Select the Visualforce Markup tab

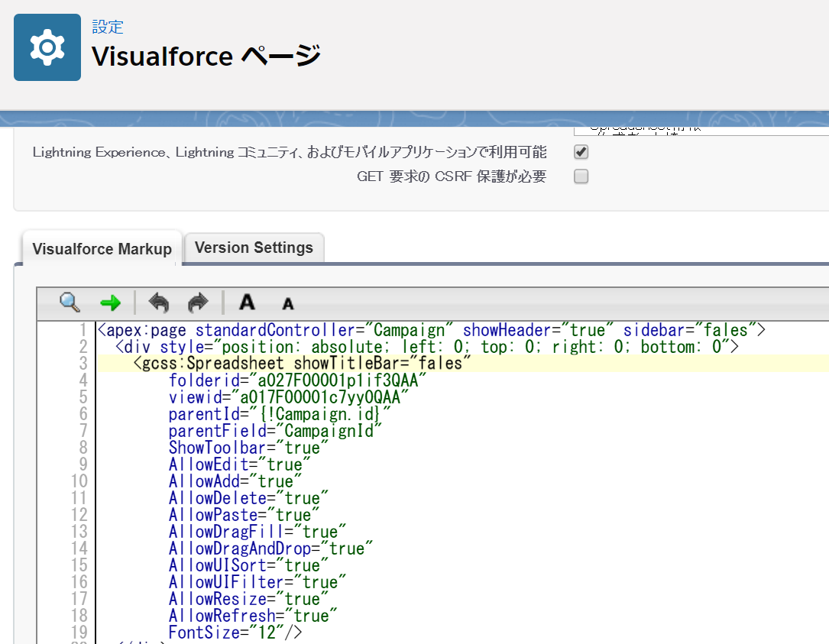coord(102,248)
